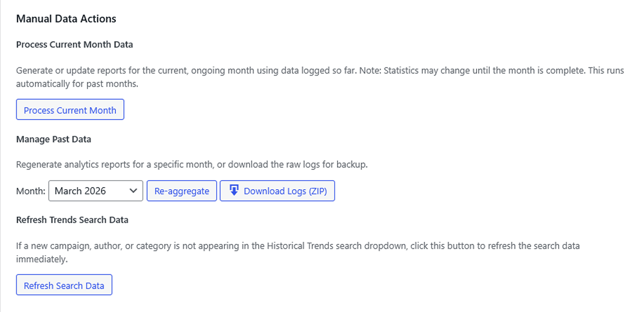Select March 2026 in the month combo box
The image size is (644, 312).
click(96, 190)
